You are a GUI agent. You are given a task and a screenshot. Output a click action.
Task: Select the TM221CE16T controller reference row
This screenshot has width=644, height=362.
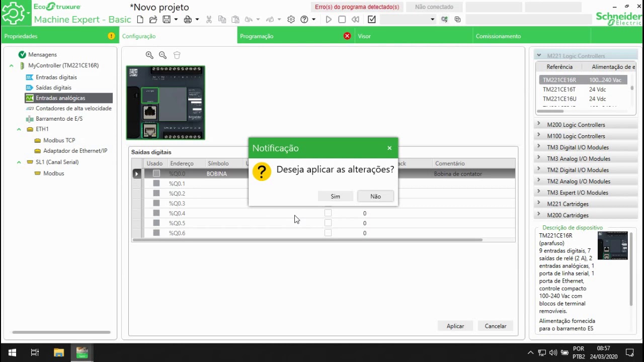(583, 89)
